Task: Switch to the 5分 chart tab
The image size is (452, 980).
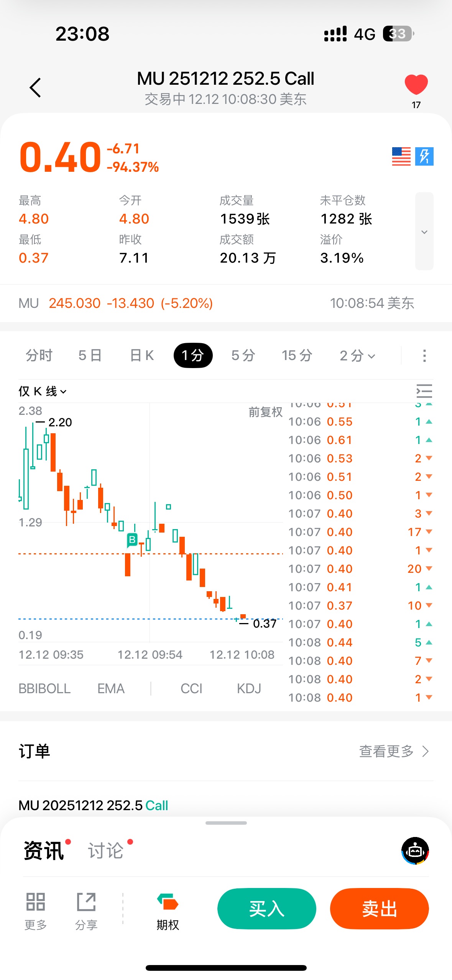Action: (243, 356)
